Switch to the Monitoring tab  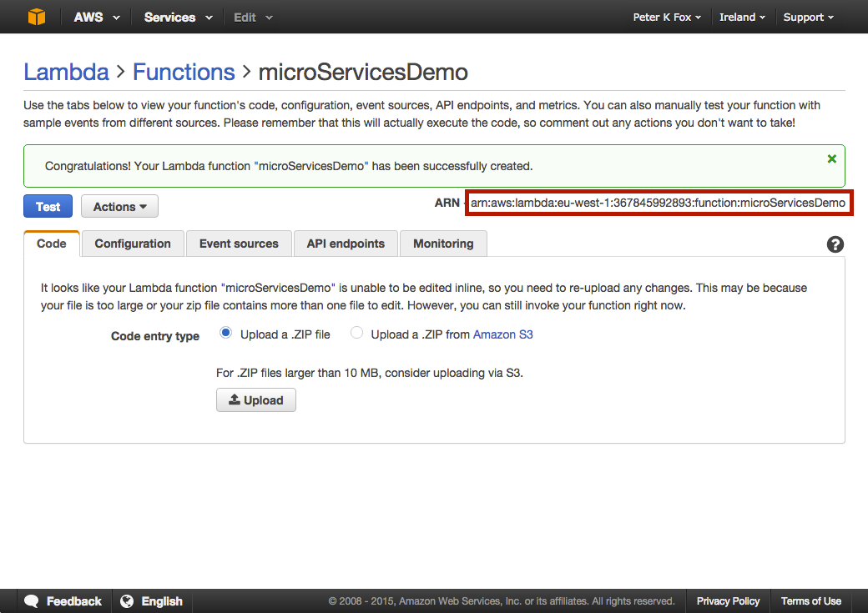[x=443, y=244]
